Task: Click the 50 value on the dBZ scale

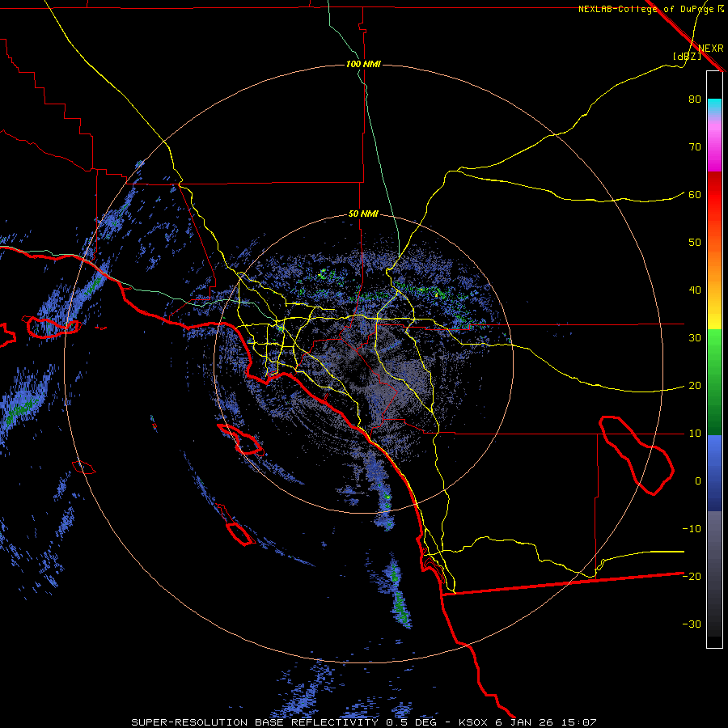Action: pyautogui.click(x=695, y=243)
